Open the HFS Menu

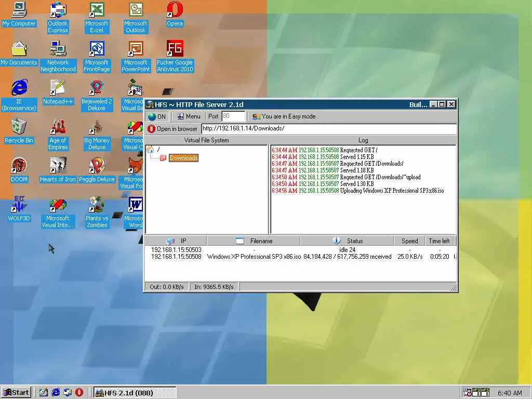pos(189,116)
